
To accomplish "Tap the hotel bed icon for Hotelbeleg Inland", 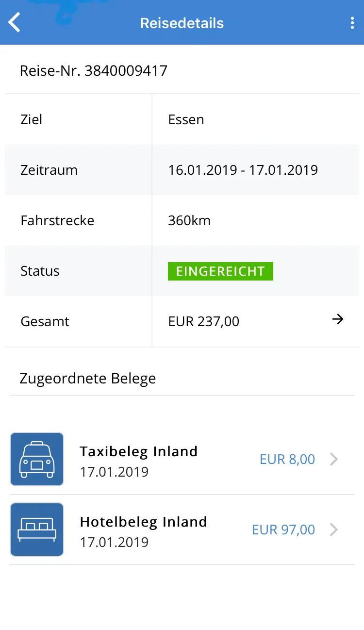I will pyautogui.click(x=37, y=529).
